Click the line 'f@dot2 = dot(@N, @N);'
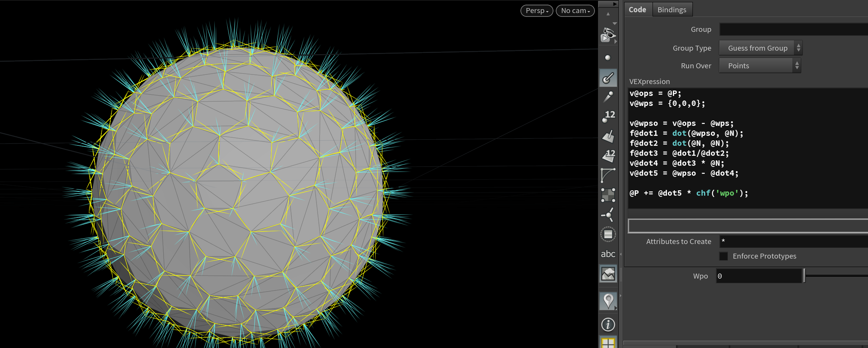868x348 pixels. 679,143
